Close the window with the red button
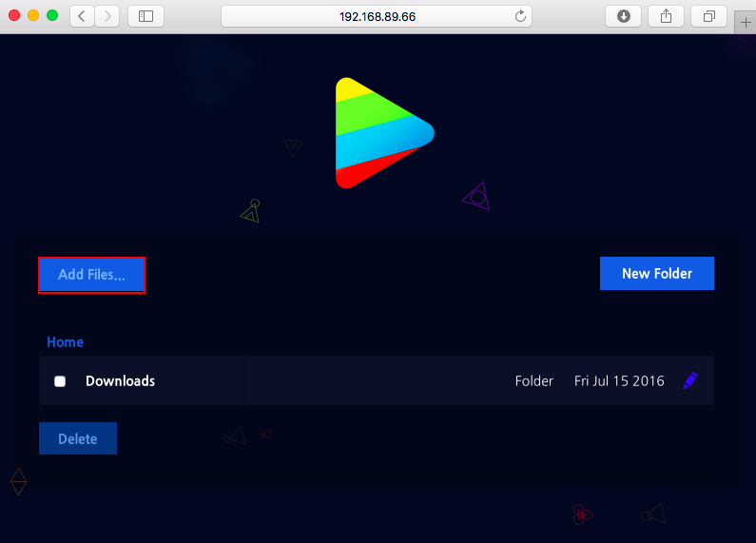Image resolution: width=756 pixels, height=543 pixels. pyautogui.click(x=14, y=15)
